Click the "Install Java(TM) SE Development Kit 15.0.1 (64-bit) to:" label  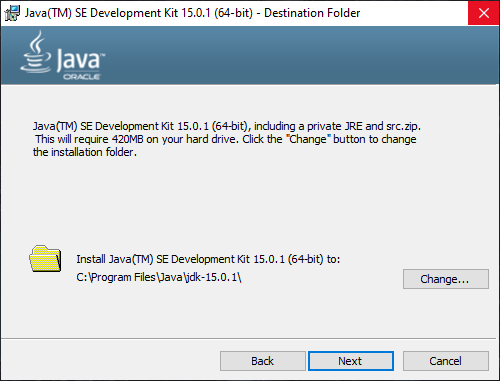tap(208, 259)
